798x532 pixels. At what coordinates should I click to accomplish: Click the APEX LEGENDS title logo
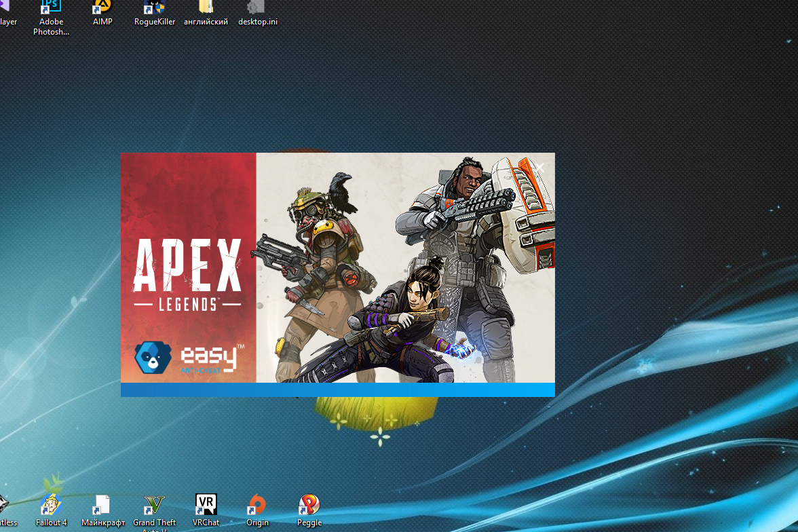(x=188, y=274)
